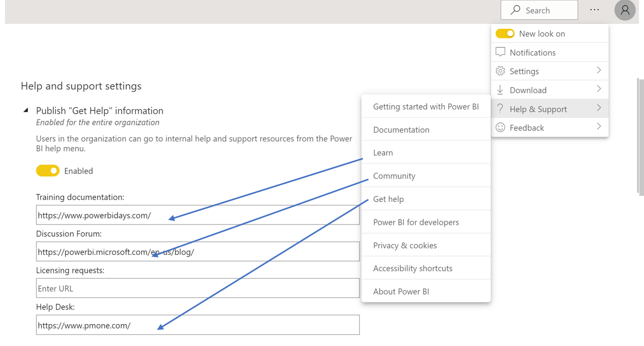Viewport: 644px width, 346px height.
Task: Open Power BI for developers
Action: (x=426, y=222)
